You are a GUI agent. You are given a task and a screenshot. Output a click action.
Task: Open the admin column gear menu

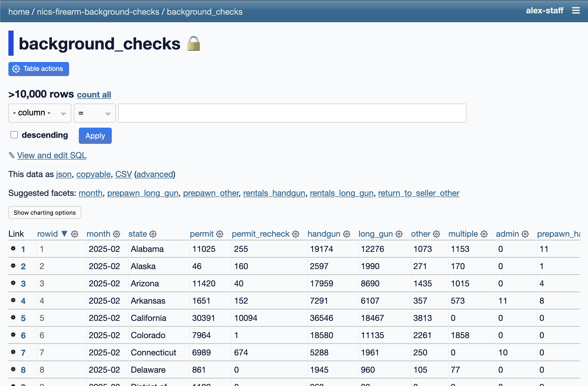[525, 234]
